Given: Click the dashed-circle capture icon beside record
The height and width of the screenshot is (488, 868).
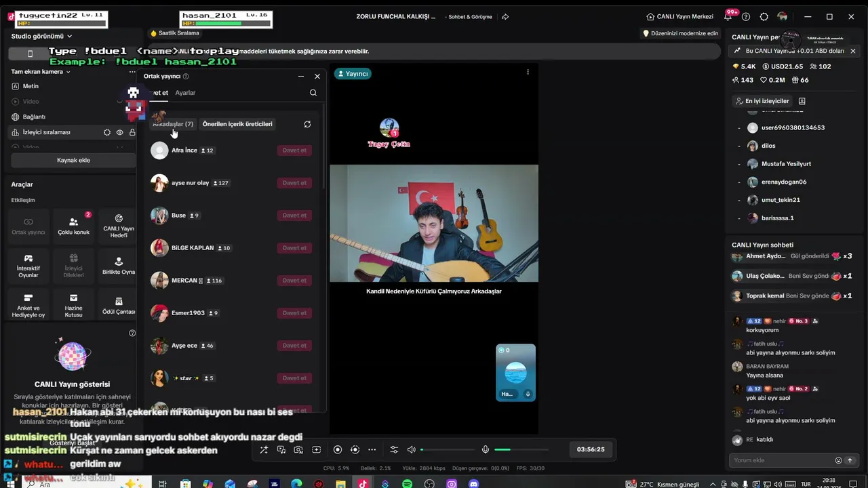Looking at the screenshot, I should coord(355,449).
